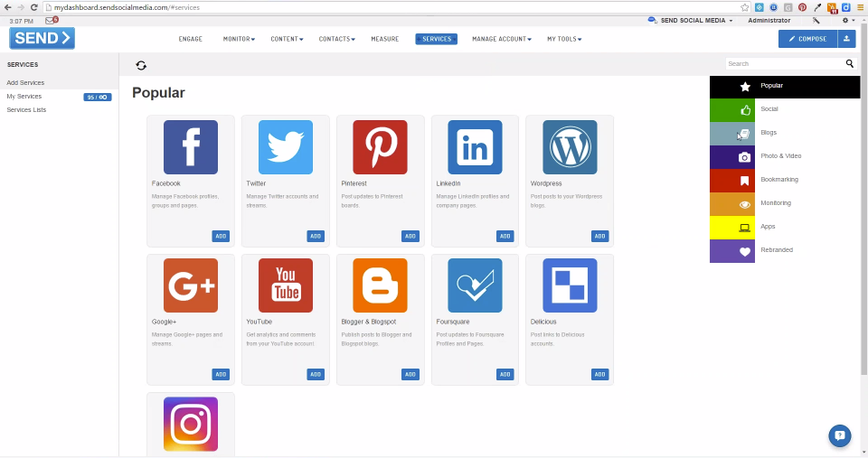Refresh the services list with circular arrows
The image size is (868, 458).
141,65
